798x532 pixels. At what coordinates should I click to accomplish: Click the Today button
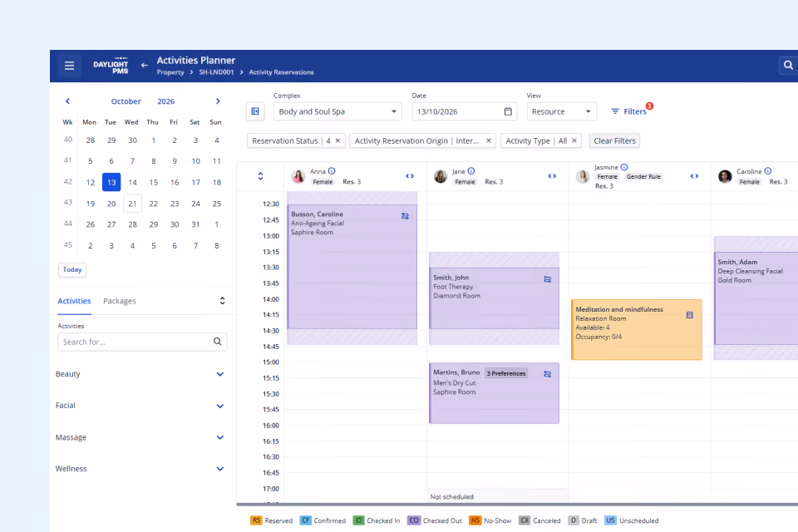[x=72, y=269]
